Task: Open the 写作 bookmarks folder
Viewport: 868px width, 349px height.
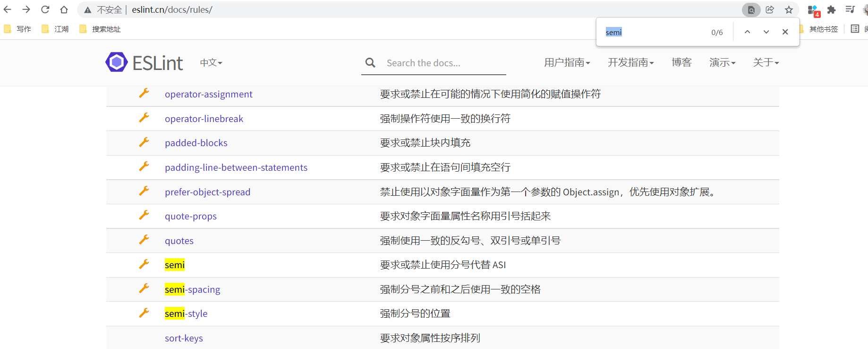Action: 17,29
